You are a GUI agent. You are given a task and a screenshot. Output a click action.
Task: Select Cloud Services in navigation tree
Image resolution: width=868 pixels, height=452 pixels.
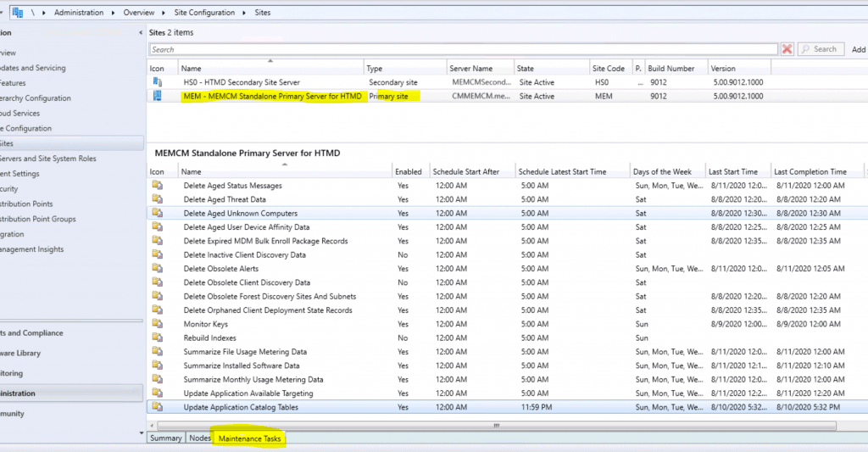tap(20, 113)
